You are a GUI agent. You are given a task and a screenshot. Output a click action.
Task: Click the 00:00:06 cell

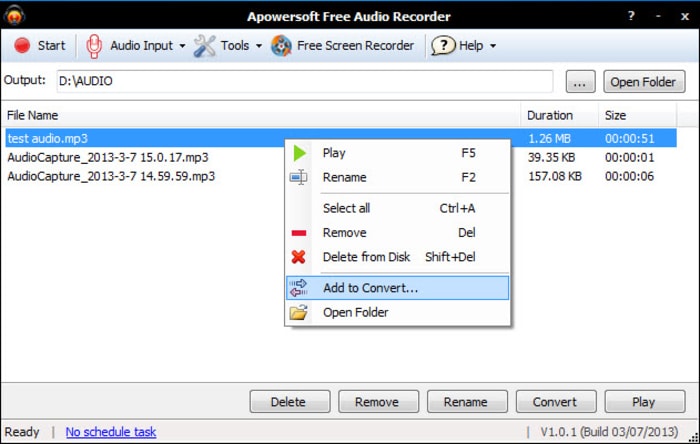(x=629, y=176)
